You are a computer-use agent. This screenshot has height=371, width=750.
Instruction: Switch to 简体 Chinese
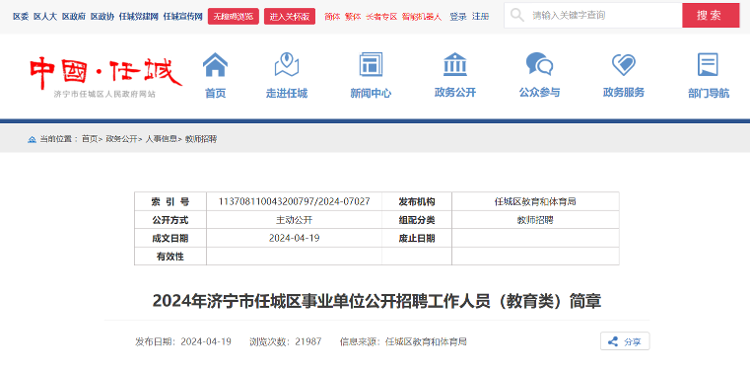coord(332,17)
